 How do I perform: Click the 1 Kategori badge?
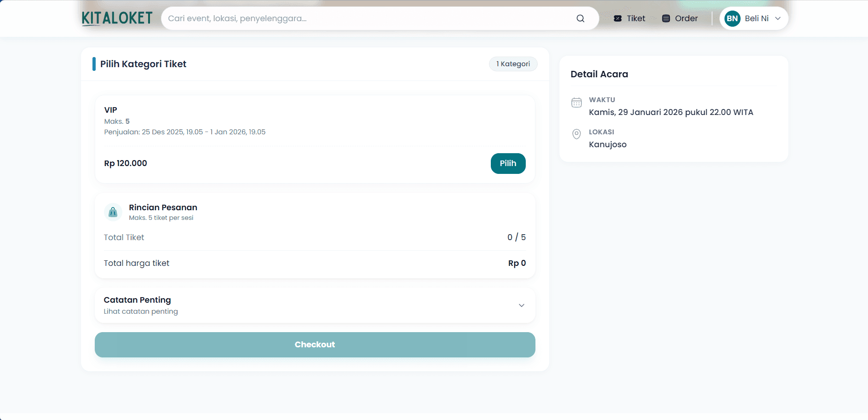[513, 64]
